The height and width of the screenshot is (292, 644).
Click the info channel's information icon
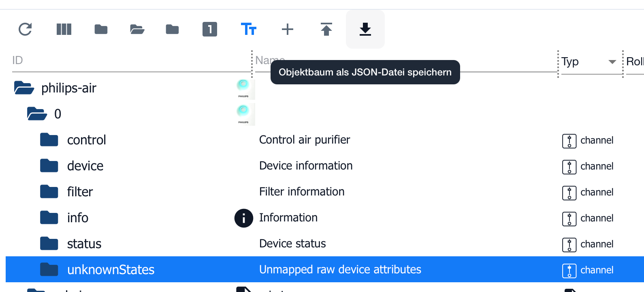click(244, 218)
